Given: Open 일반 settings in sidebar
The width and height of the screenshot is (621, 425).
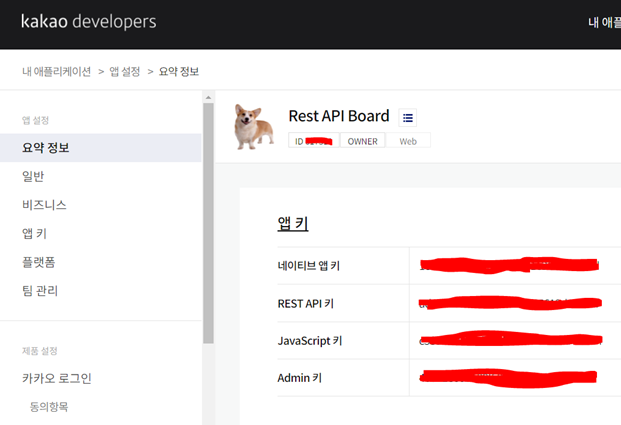Looking at the screenshot, I should point(33,176).
